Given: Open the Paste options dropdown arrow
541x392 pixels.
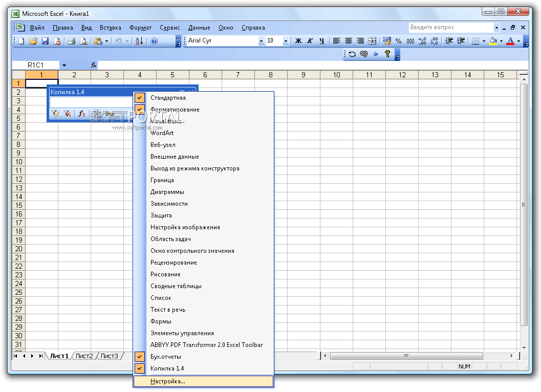Looking at the screenshot, I should [106, 41].
